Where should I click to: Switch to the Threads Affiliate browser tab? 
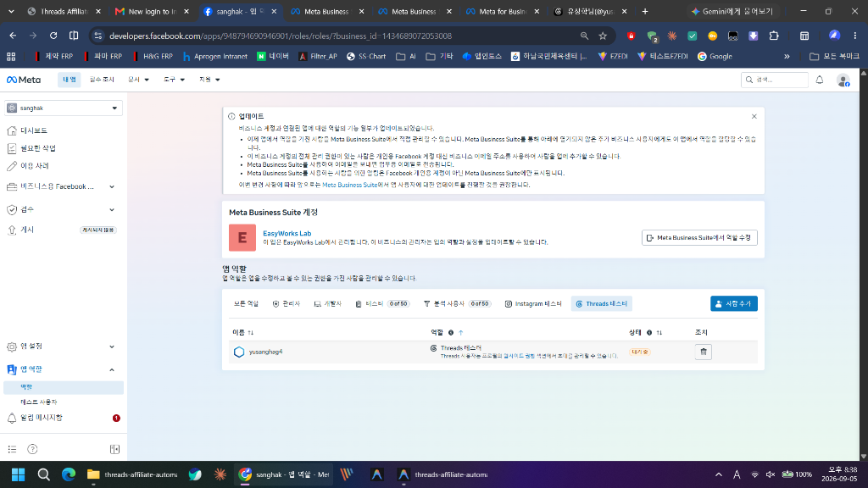click(64, 12)
